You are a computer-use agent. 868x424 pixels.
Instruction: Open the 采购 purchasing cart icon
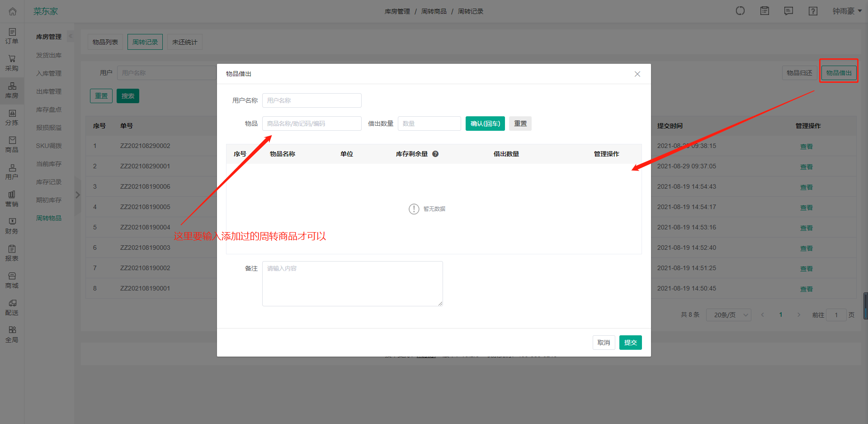(x=12, y=63)
